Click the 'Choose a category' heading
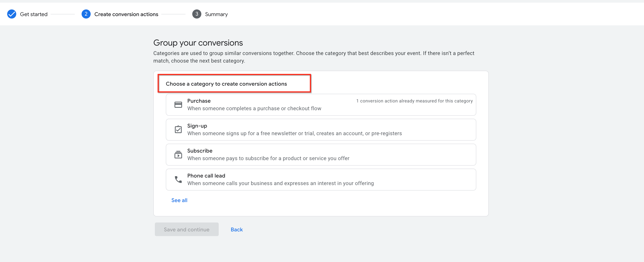The height and width of the screenshot is (262, 644). [x=226, y=84]
